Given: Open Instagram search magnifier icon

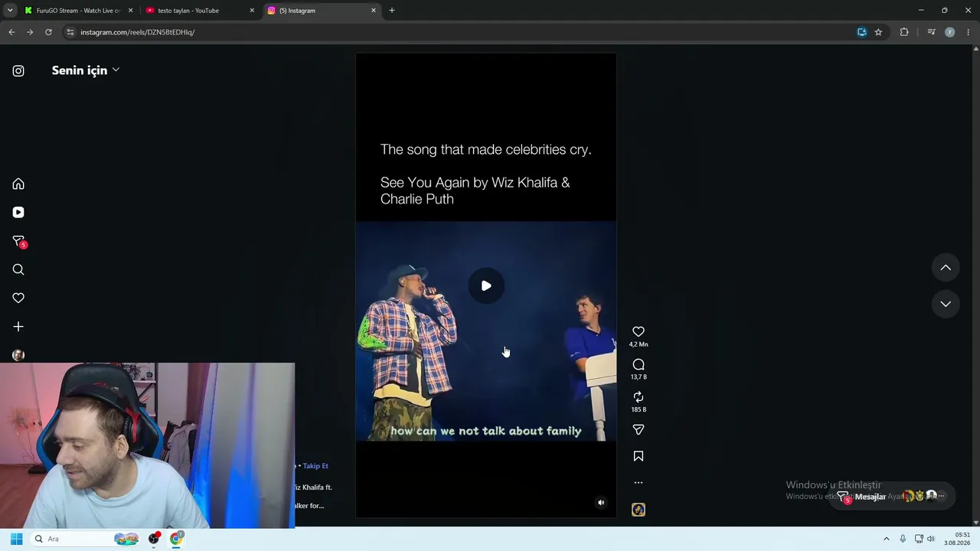Looking at the screenshot, I should [x=18, y=269].
